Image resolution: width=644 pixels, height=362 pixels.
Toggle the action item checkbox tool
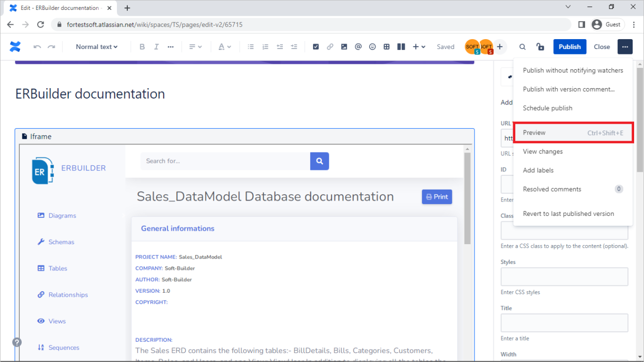tap(316, 47)
